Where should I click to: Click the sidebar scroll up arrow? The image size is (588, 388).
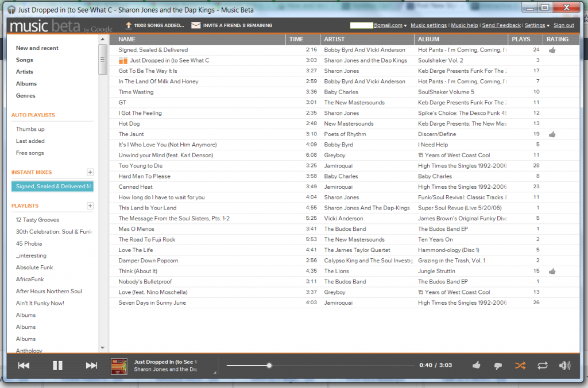coord(103,40)
